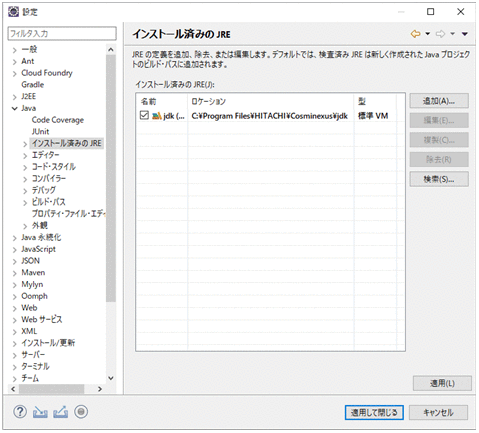Select Code Coverage under Java

(x=58, y=120)
